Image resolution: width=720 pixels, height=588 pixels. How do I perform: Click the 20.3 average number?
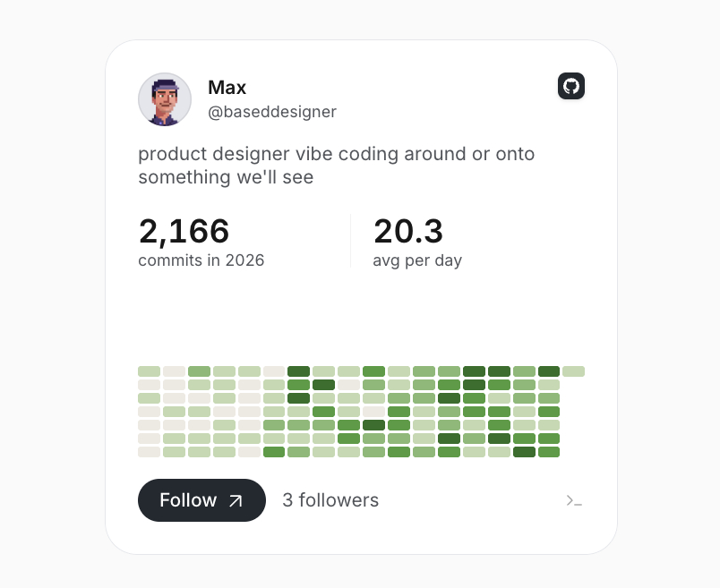coord(408,232)
